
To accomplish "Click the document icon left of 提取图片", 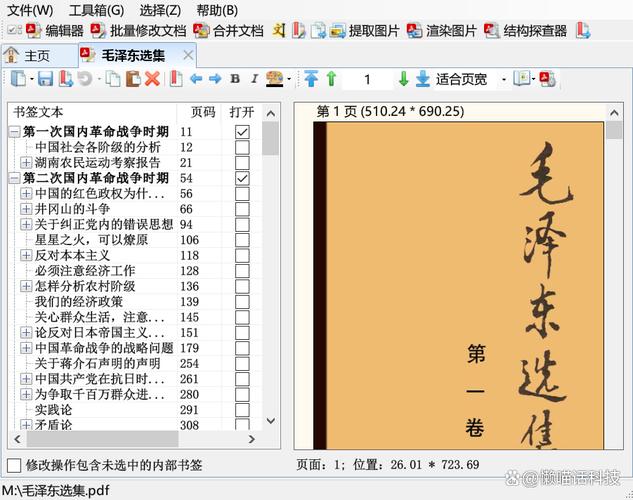I will [x=318, y=31].
